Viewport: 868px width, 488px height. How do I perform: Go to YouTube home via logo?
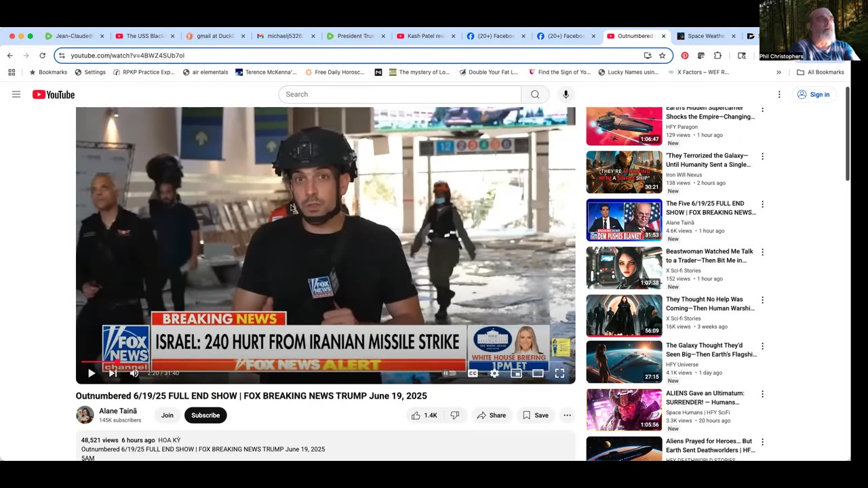point(54,95)
